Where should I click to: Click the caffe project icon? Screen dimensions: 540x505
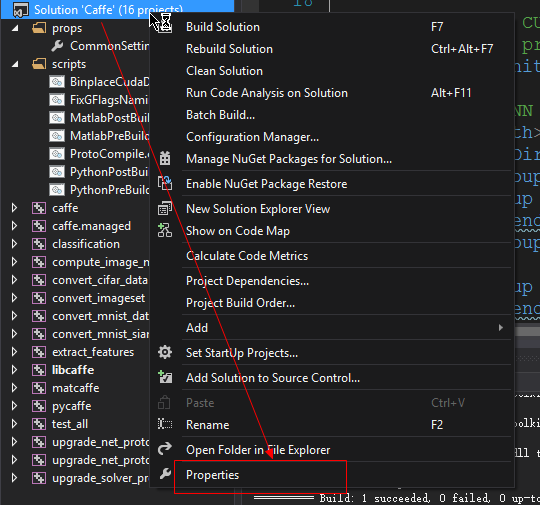39,208
